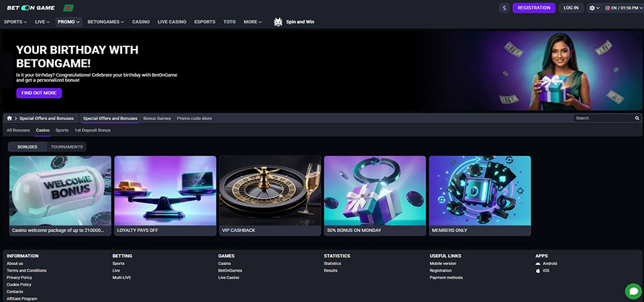Switch to the Promo code store tab
The height and width of the screenshot is (302, 644).
195,118
